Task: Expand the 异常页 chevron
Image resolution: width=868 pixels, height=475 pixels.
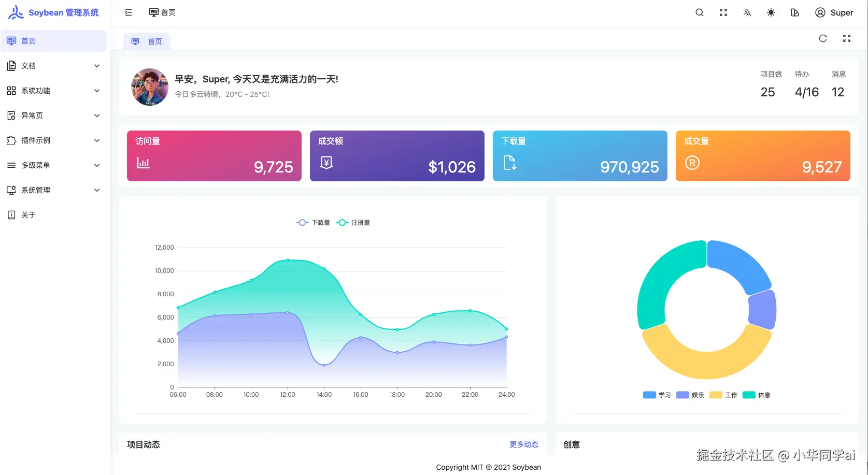Action: [97, 116]
